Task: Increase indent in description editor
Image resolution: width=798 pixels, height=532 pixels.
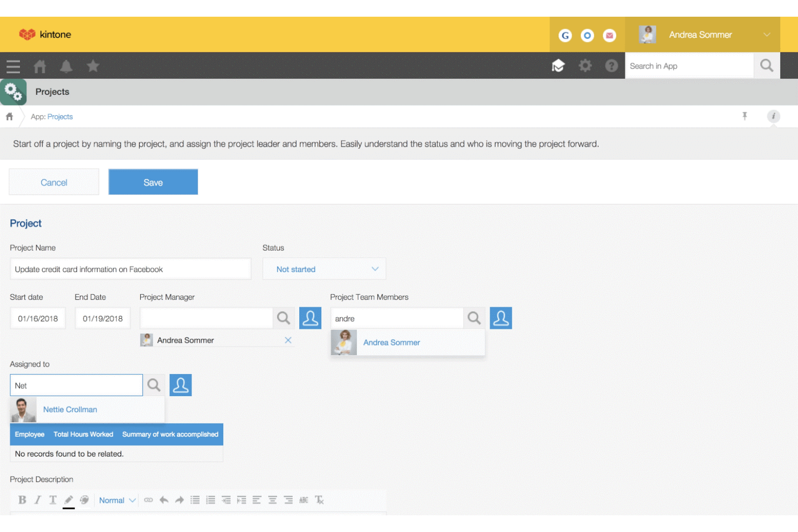Action: pyautogui.click(x=226, y=500)
